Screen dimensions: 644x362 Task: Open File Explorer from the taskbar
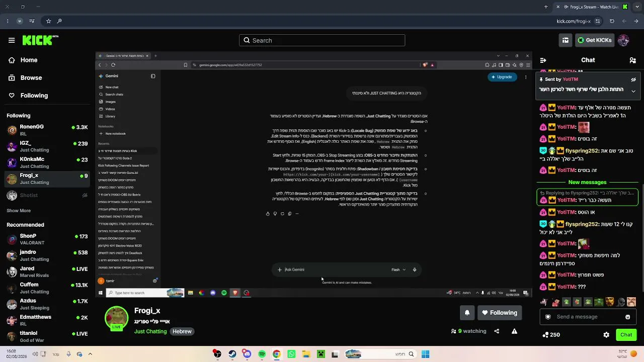pos(306,354)
